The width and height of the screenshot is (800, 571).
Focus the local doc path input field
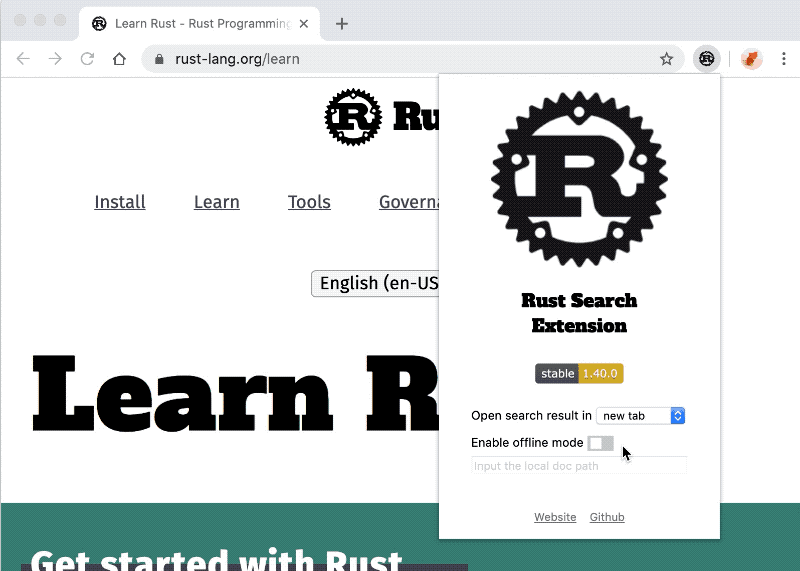tap(579, 466)
